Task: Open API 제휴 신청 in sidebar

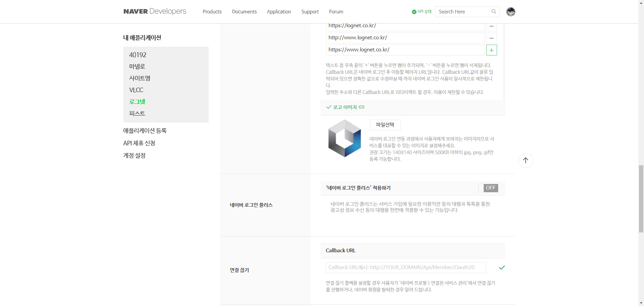Action: click(139, 143)
